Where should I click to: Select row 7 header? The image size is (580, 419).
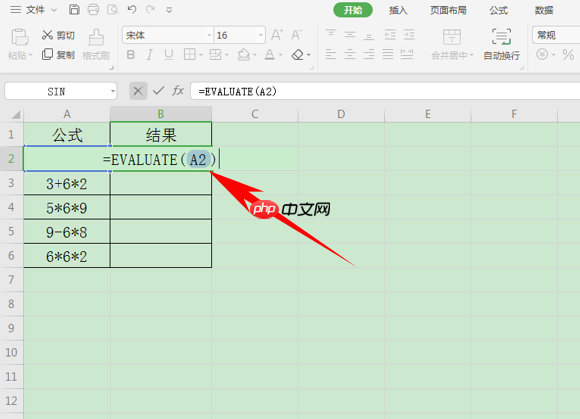(x=11, y=280)
